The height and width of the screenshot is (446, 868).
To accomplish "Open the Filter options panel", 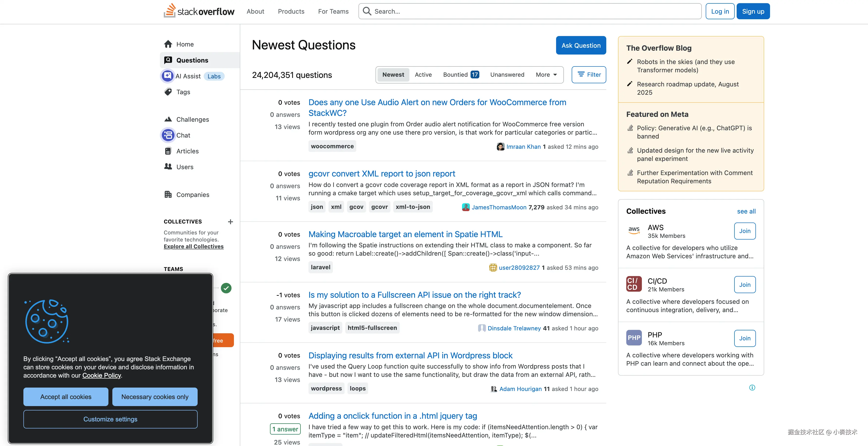I will tap(589, 75).
